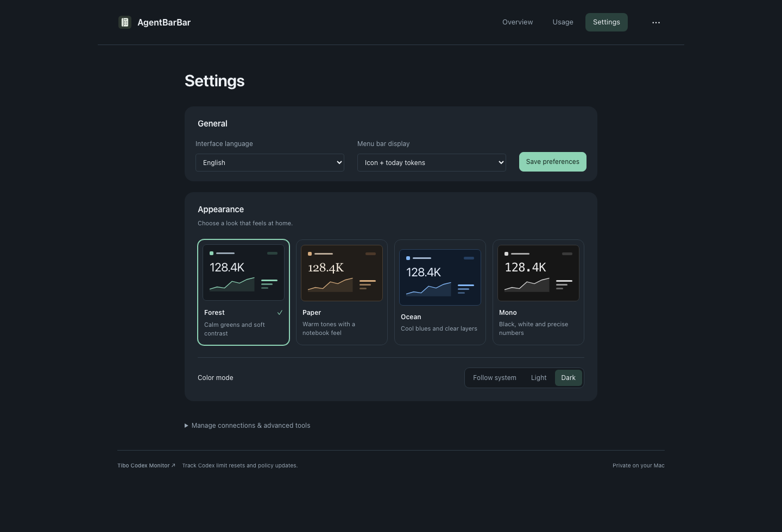Select the Ocean theme preview thumbnail
Viewport: 782px width, 532px height.
[440, 277]
